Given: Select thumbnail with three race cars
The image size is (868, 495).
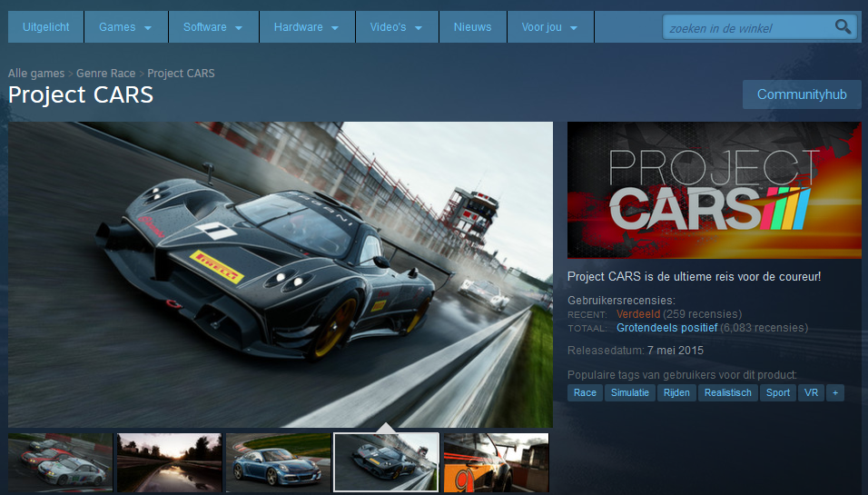Looking at the screenshot, I should point(60,463).
